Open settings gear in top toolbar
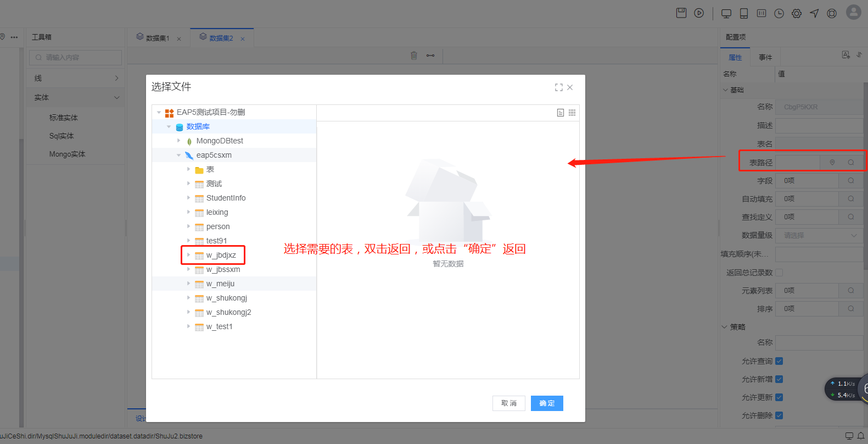Screen dimensions: 868x444 point(797,14)
